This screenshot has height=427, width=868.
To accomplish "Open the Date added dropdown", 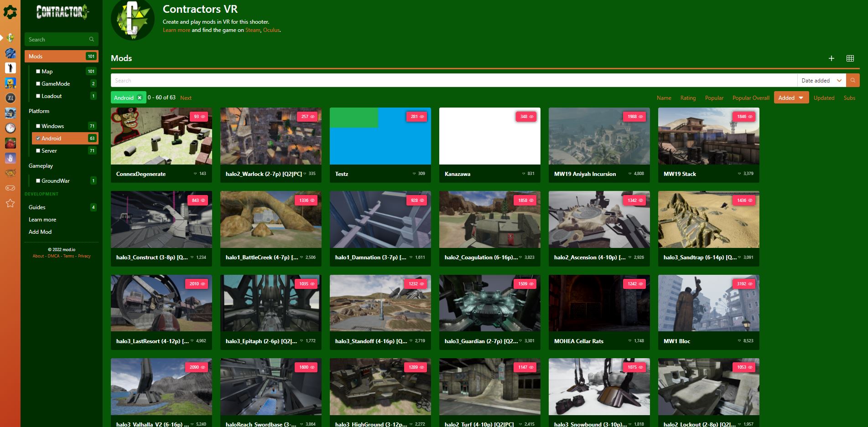I will pos(821,81).
